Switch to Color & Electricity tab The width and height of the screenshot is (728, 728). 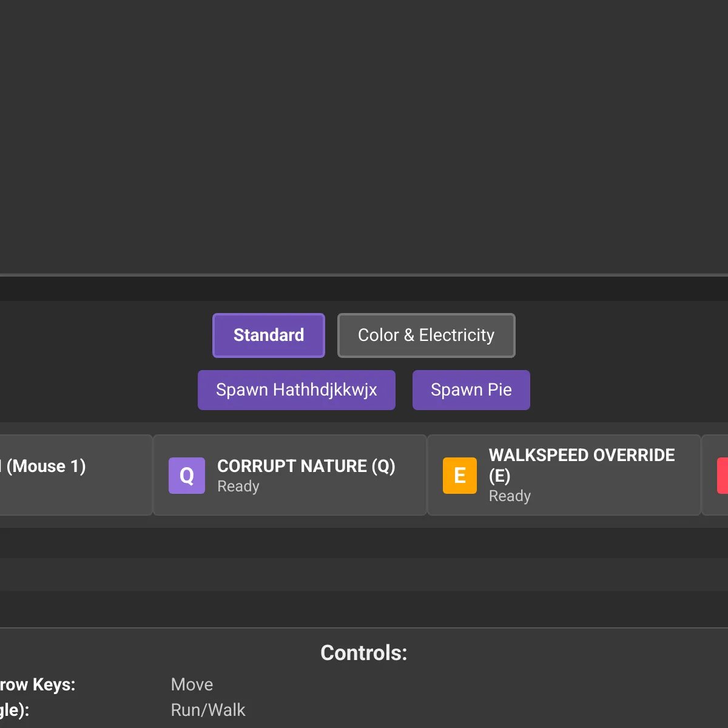tap(426, 335)
